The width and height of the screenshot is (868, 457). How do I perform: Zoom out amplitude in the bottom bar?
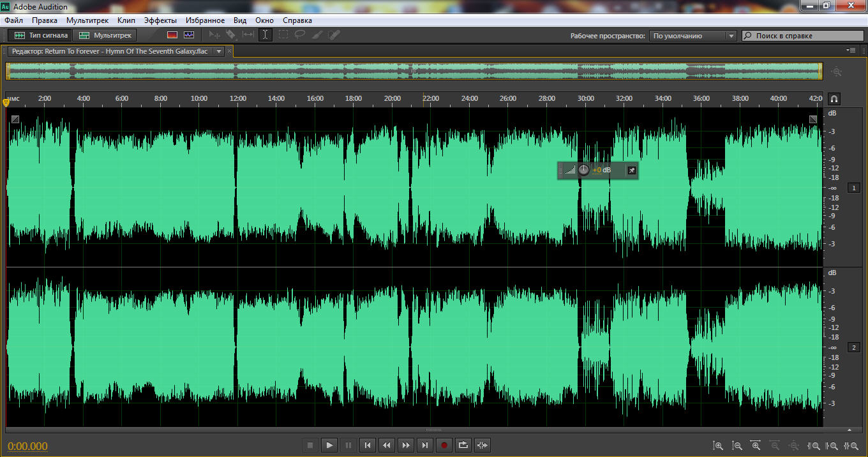tap(737, 446)
